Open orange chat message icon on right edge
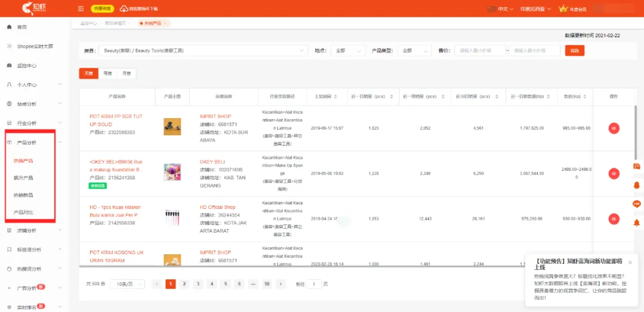 [637, 167]
